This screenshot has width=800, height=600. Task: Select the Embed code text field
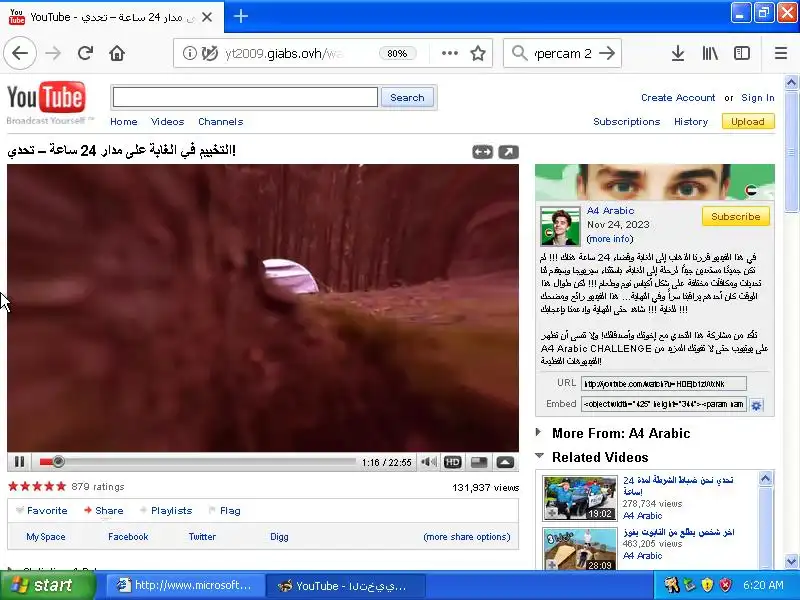pyautogui.click(x=663, y=404)
